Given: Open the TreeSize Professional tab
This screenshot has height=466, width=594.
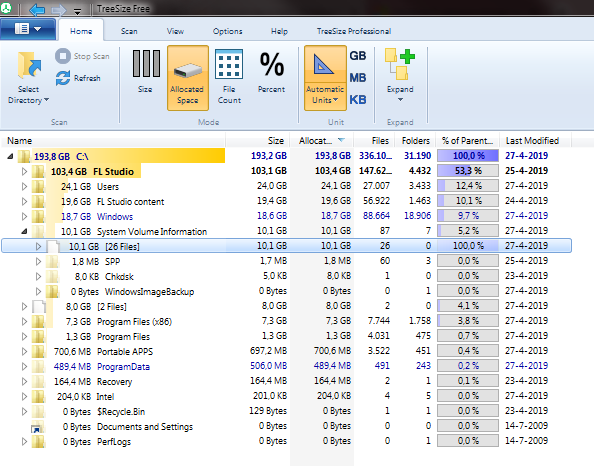Looking at the screenshot, I should (354, 31).
